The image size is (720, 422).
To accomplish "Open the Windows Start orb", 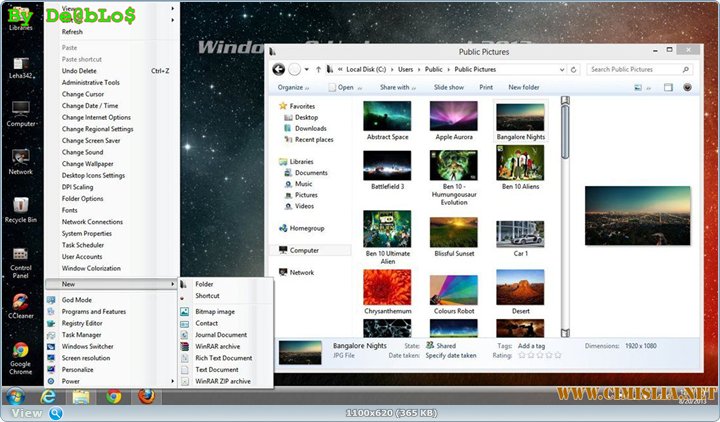I will click(15, 396).
